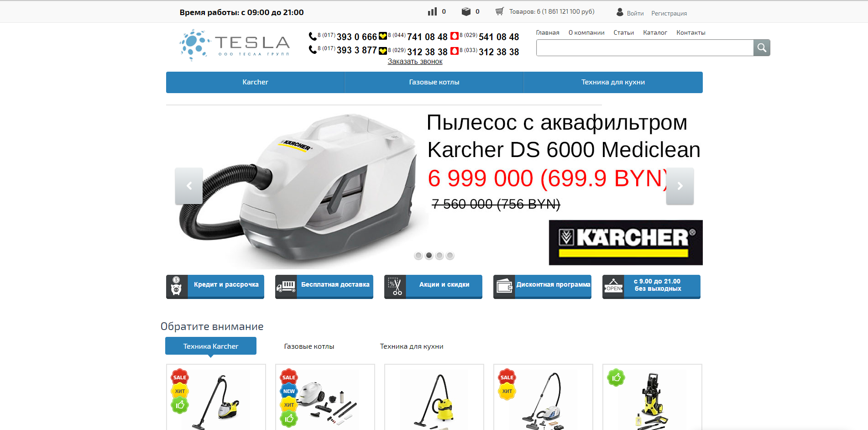This screenshot has height=430, width=868.
Task: Switch to the Техника для кухни tab
Action: [412, 346]
